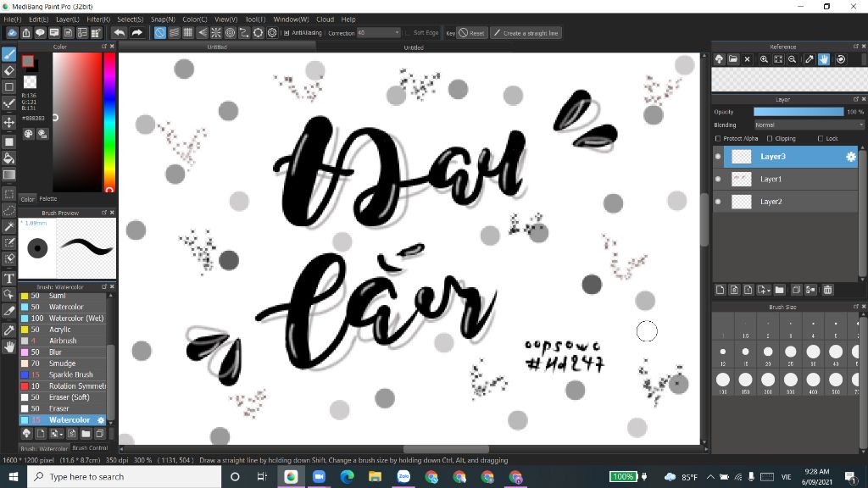Turn snap off with the blue icon
This screenshot has height=488, width=868.
point(159,33)
